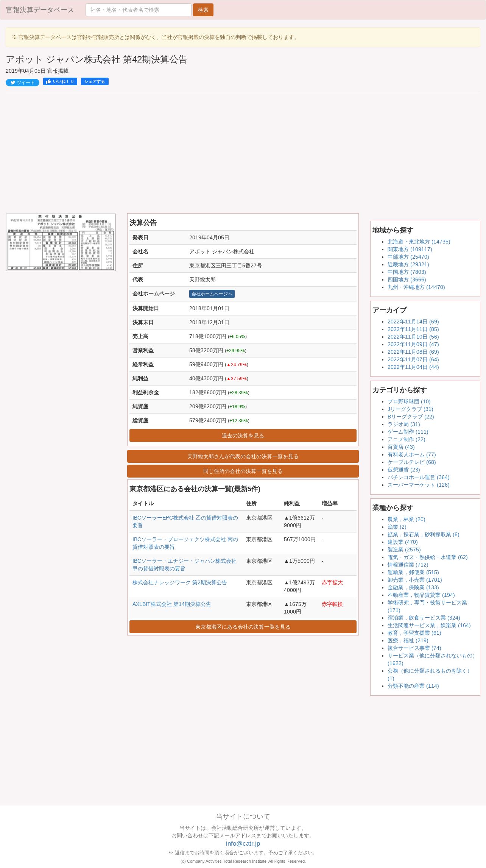
Task: Open ケーブルテレビ category link
Action: pyautogui.click(x=411, y=462)
